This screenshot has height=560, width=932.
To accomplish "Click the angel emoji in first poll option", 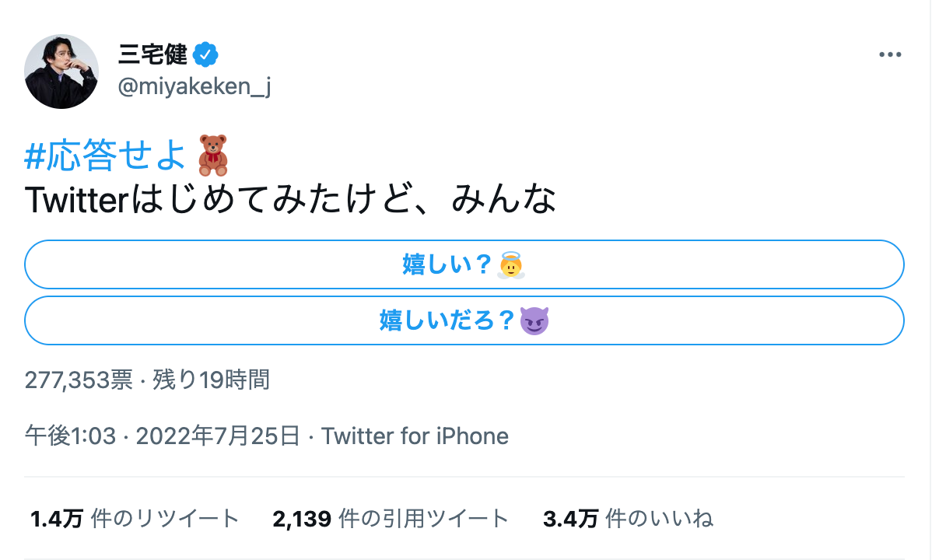I will (513, 265).
